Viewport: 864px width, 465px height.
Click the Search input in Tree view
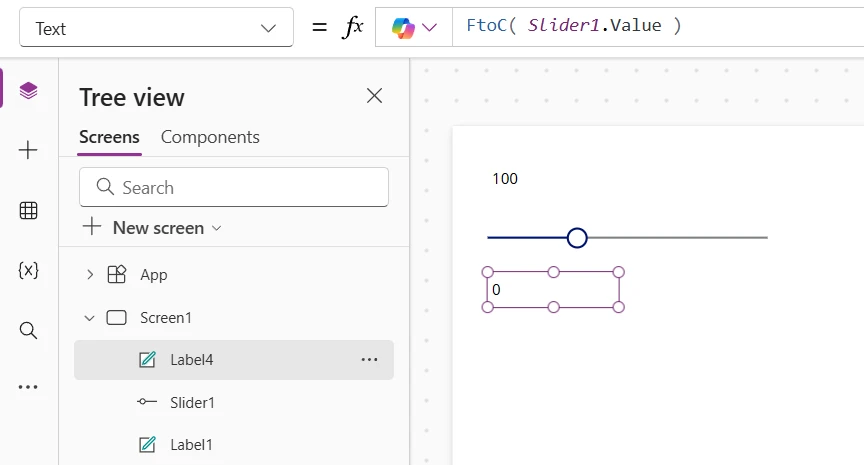coord(234,187)
